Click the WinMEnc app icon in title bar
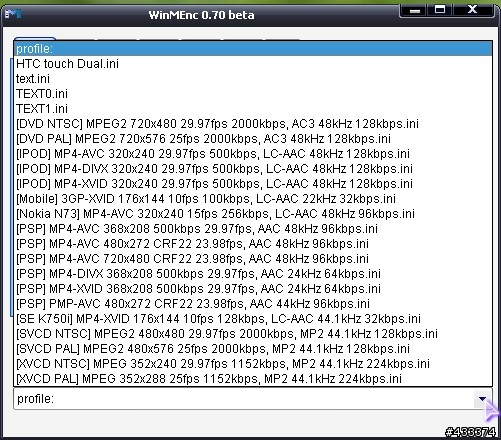This screenshot has width=501, height=440. (13, 14)
